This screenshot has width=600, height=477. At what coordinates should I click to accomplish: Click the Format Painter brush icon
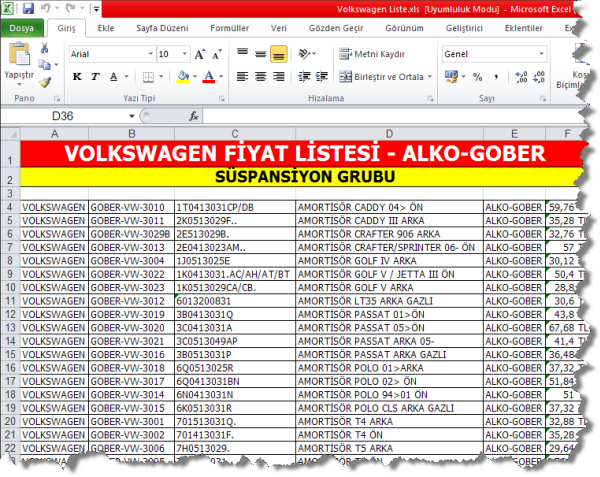click(x=45, y=81)
